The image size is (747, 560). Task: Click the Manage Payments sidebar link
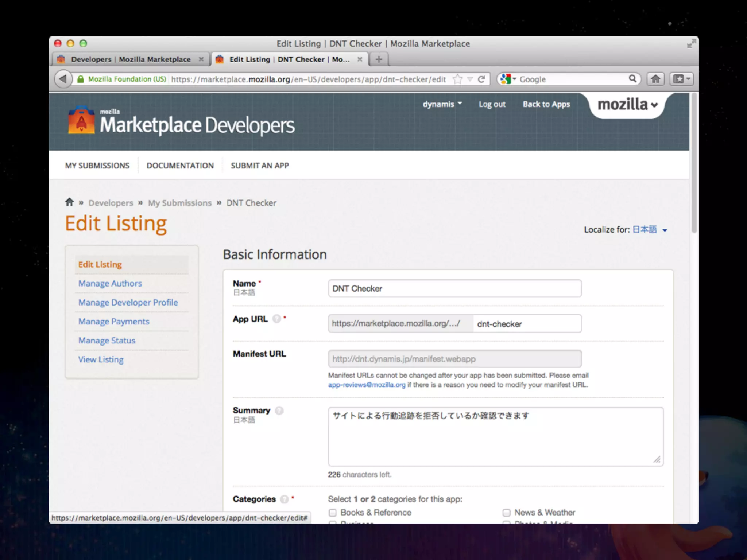click(114, 322)
